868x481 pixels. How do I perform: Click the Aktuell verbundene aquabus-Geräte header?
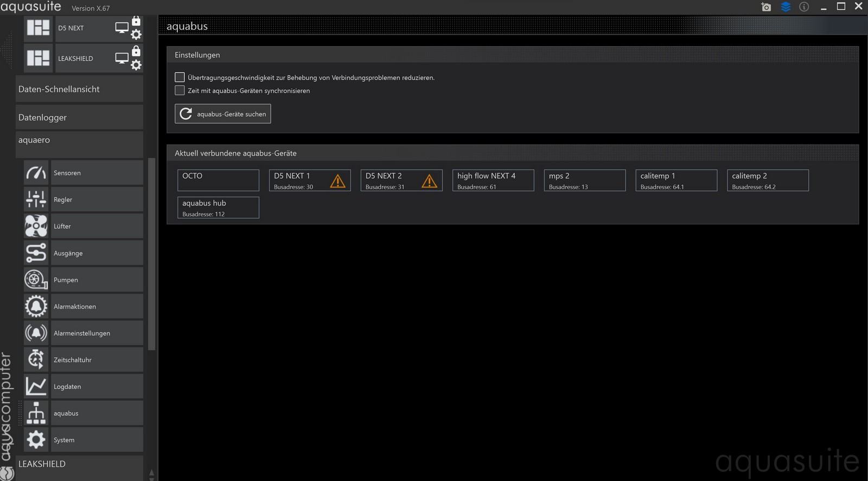click(513, 153)
